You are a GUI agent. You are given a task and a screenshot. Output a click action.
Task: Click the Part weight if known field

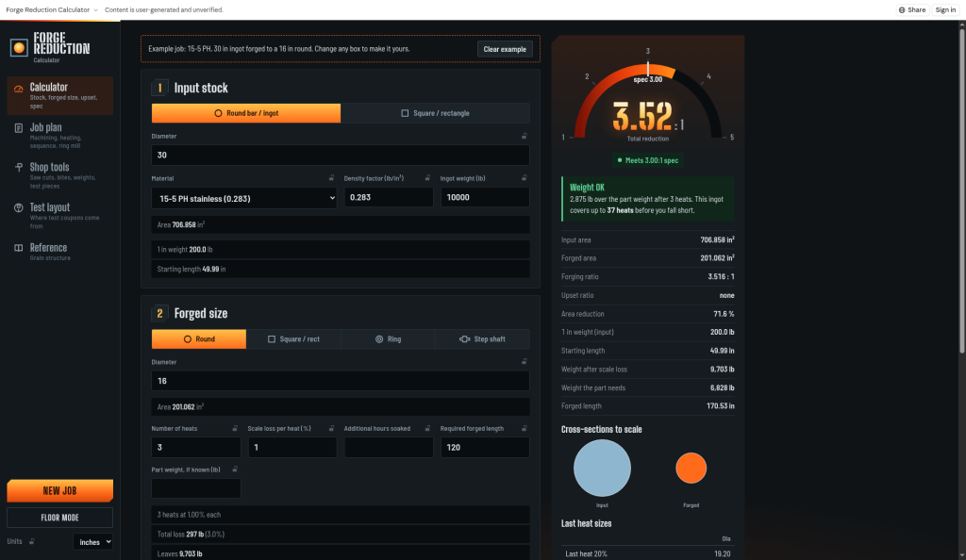(196, 488)
